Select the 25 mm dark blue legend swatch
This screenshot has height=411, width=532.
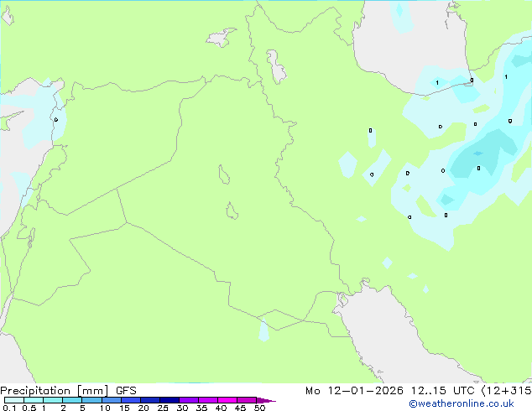click(170, 400)
